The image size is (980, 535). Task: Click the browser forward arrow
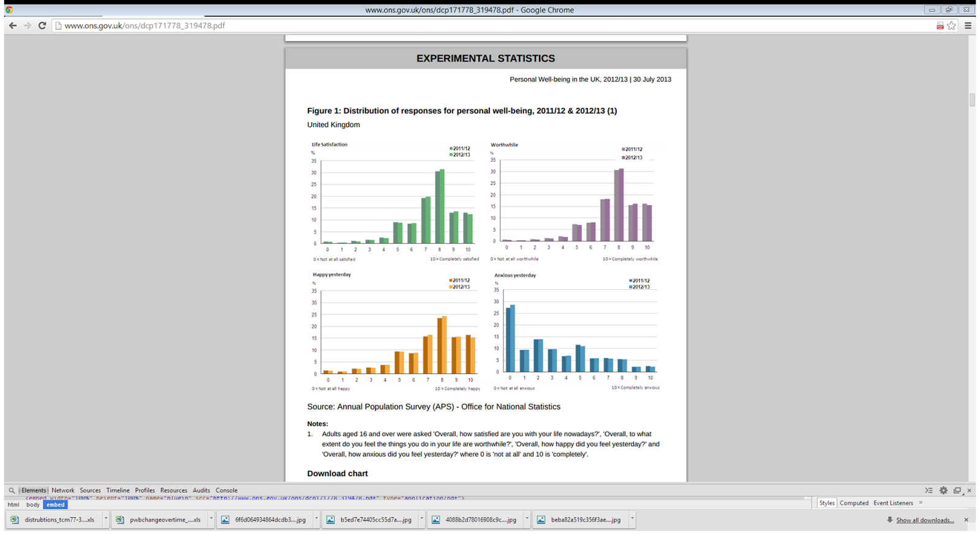click(x=28, y=26)
